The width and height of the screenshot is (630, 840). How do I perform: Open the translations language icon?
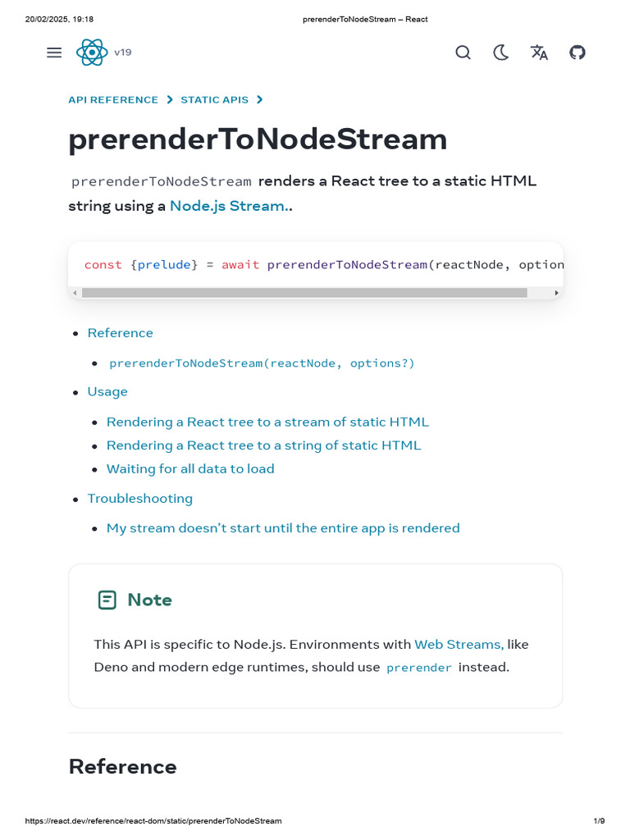coord(539,52)
